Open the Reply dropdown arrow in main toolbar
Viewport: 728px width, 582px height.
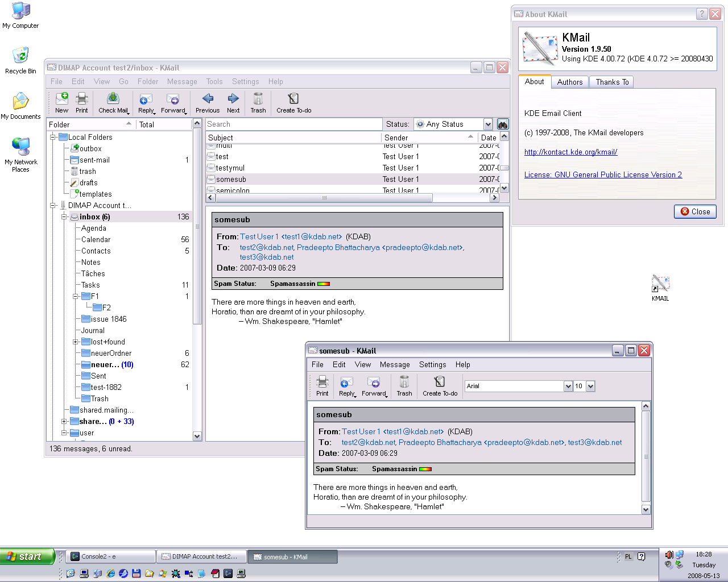point(155,113)
